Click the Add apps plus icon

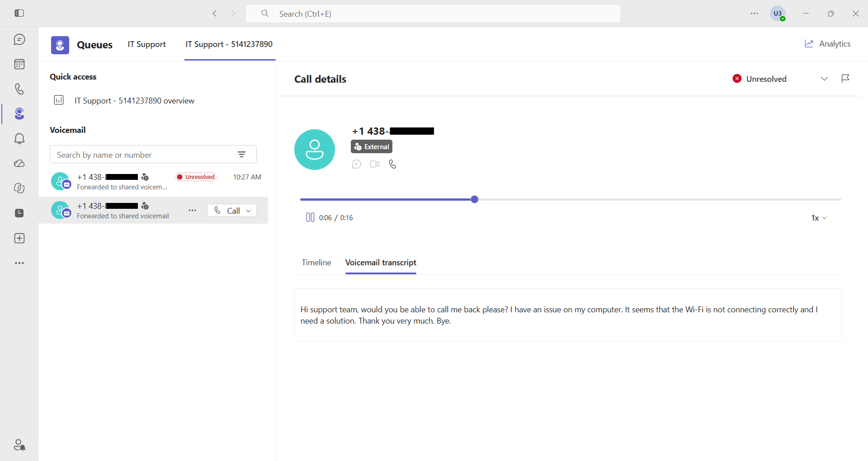point(19,238)
